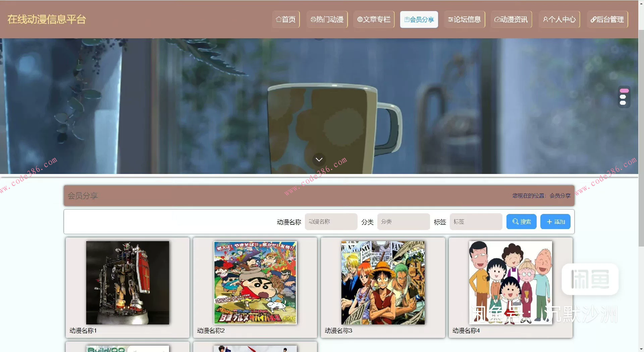Click the plus icon on the 添加 button
644x352 pixels.
pyautogui.click(x=549, y=221)
